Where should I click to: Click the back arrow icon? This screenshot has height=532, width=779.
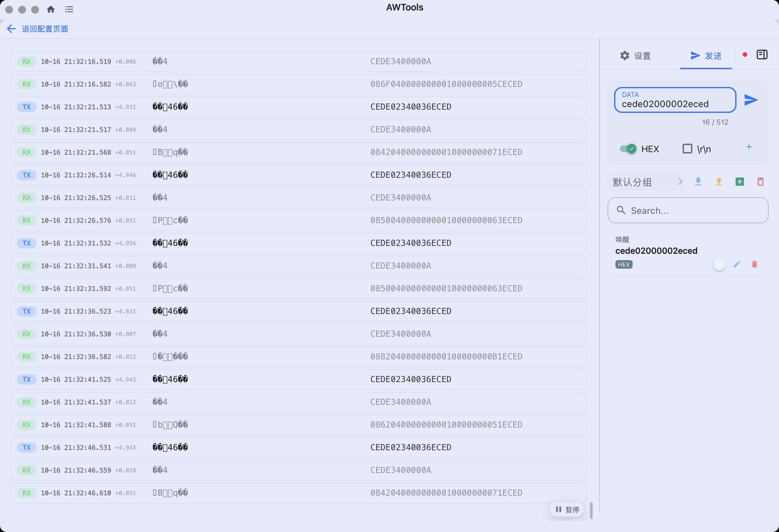click(11, 29)
